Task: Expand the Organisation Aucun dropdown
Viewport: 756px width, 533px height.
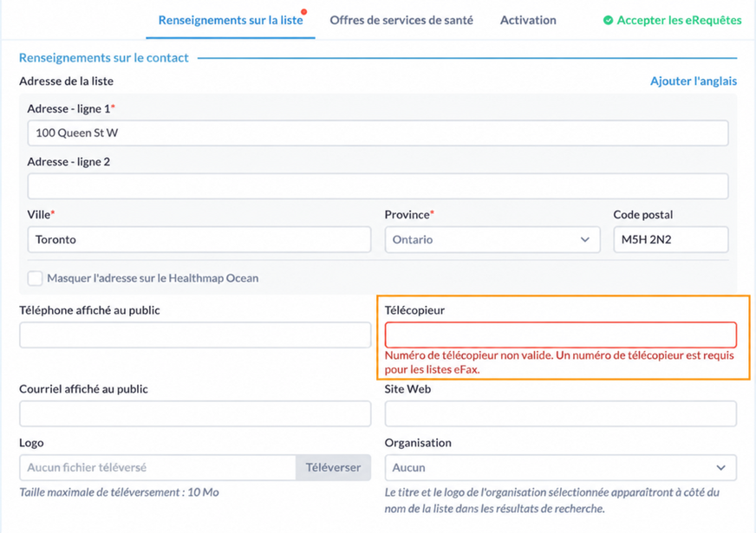Action: [560, 467]
